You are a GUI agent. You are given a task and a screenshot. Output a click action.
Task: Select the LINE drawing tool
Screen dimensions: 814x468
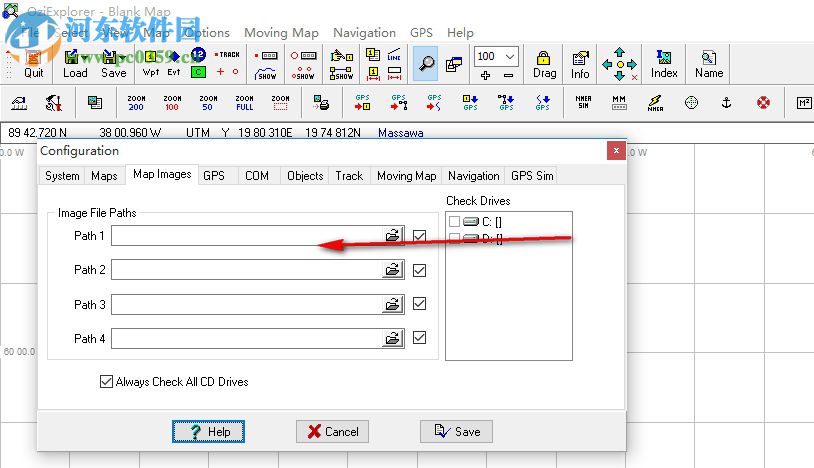(x=394, y=55)
